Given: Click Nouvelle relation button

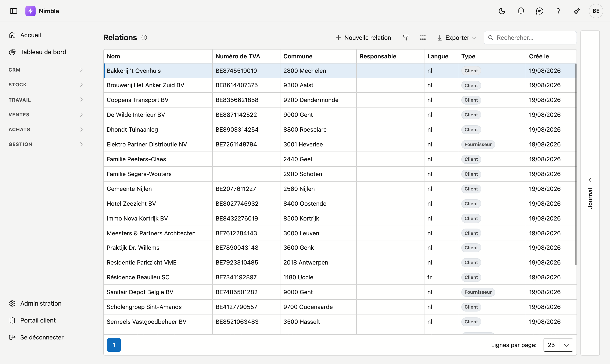Looking at the screenshot, I should pyautogui.click(x=363, y=37).
